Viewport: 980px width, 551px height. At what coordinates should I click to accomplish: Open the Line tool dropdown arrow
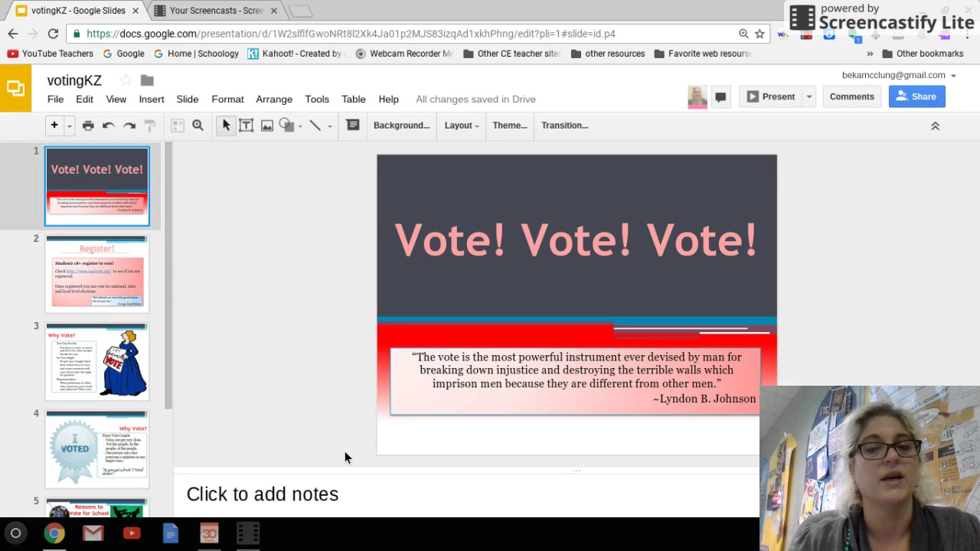[329, 126]
